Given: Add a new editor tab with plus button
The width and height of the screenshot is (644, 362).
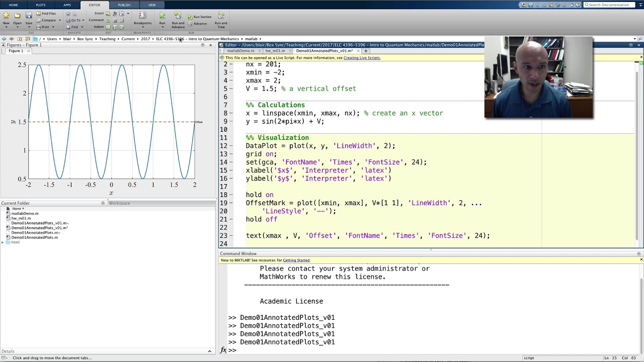Looking at the screenshot, I should pos(366,51).
